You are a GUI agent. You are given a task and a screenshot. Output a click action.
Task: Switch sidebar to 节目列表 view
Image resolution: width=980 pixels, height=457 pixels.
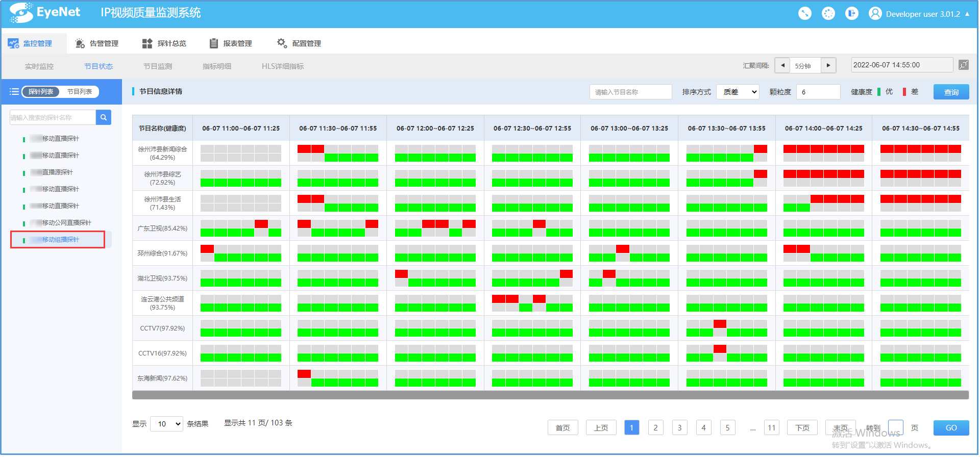tap(80, 92)
